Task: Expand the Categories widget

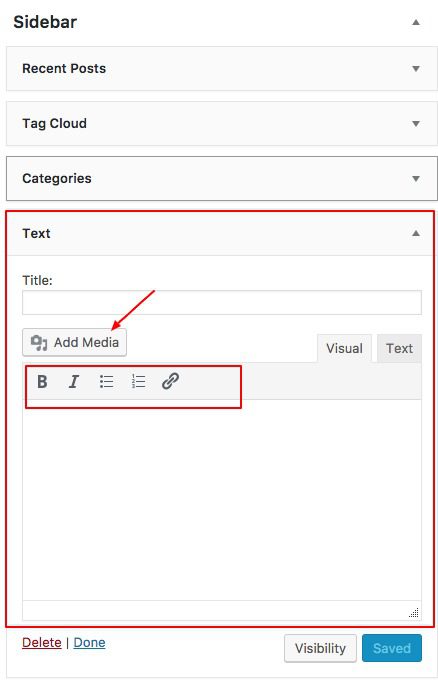Action: pyautogui.click(x=416, y=179)
